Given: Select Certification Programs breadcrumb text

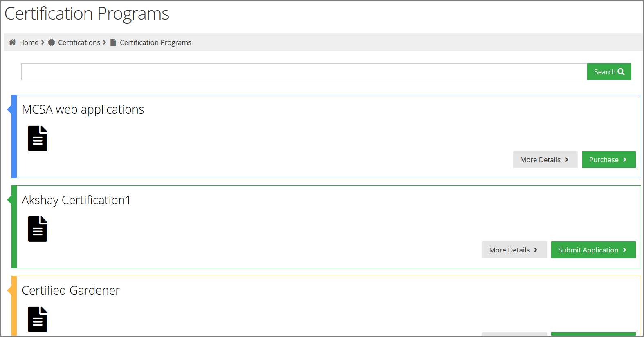Looking at the screenshot, I should tap(155, 42).
